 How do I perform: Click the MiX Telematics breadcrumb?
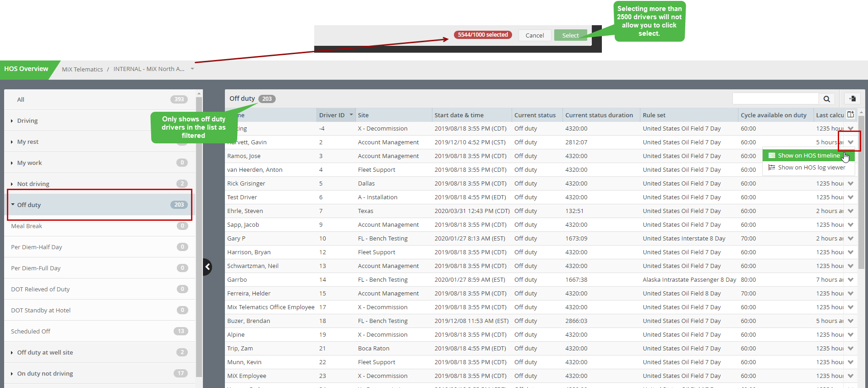coord(82,69)
